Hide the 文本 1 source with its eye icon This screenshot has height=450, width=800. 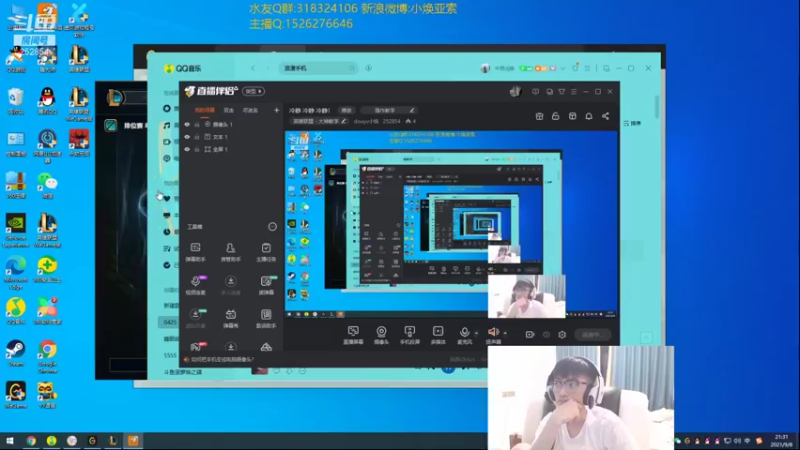pos(187,137)
